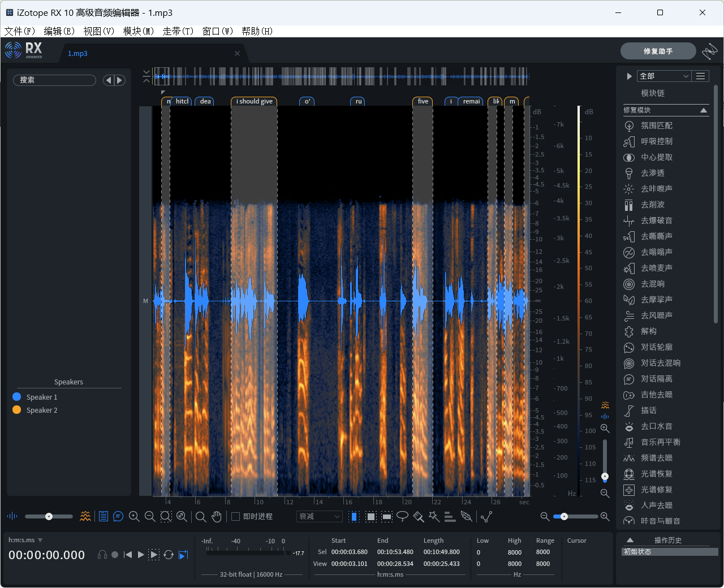Open the 氛围匹配 module
The height and width of the screenshot is (588, 724).
pos(656,126)
